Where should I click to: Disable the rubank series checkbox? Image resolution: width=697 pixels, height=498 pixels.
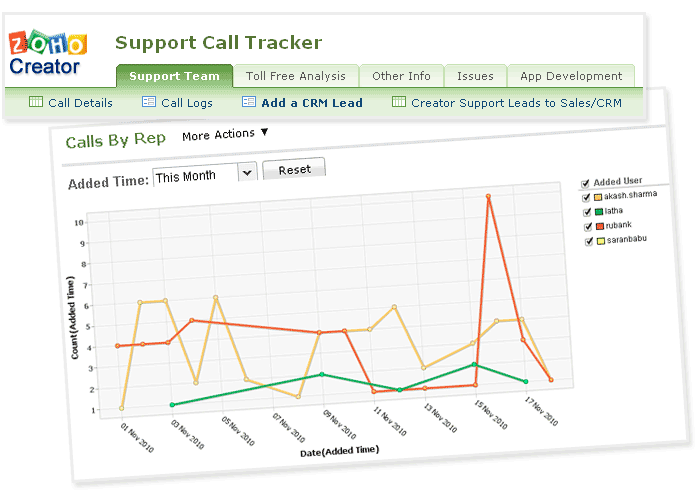pyautogui.click(x=587, y=225)
